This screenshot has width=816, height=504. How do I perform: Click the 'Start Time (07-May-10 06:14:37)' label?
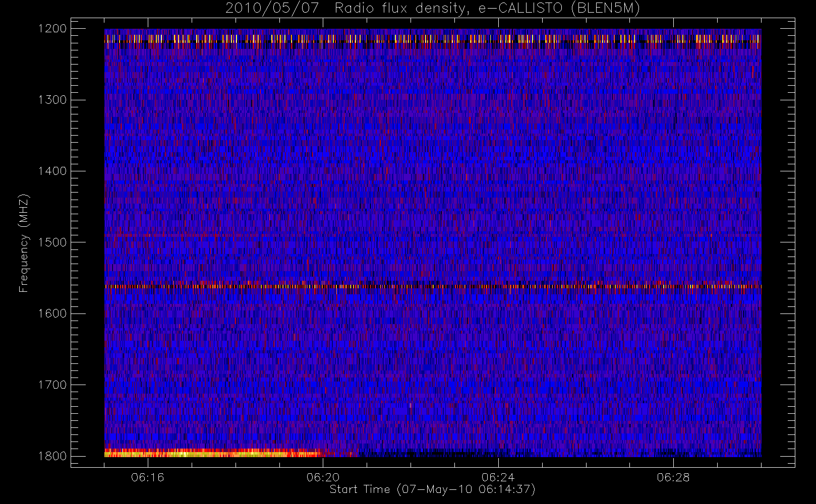432,489
